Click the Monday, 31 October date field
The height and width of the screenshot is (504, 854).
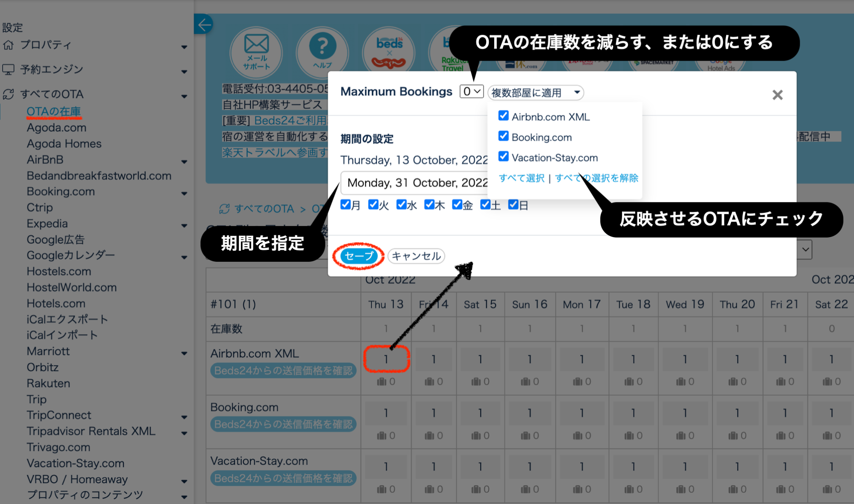(x=414, y=183)
